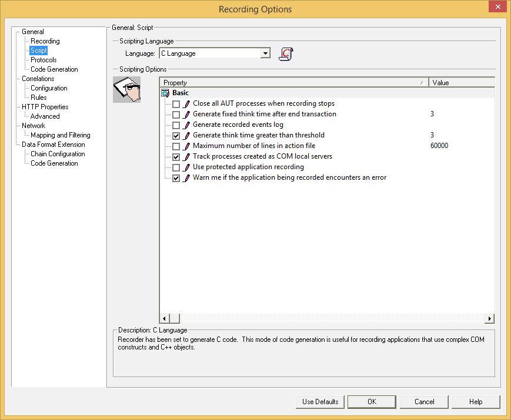Image resolution: width=511 pixels, height=420 pixels.
Task: Click pencil icon for Maximum number of lines setting
Action: pos(187,146)
